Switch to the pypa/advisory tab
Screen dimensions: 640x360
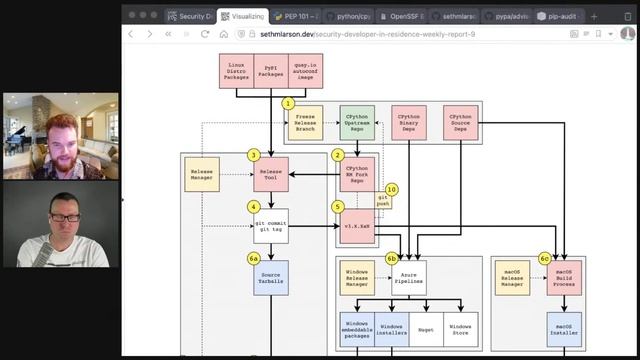507,16
